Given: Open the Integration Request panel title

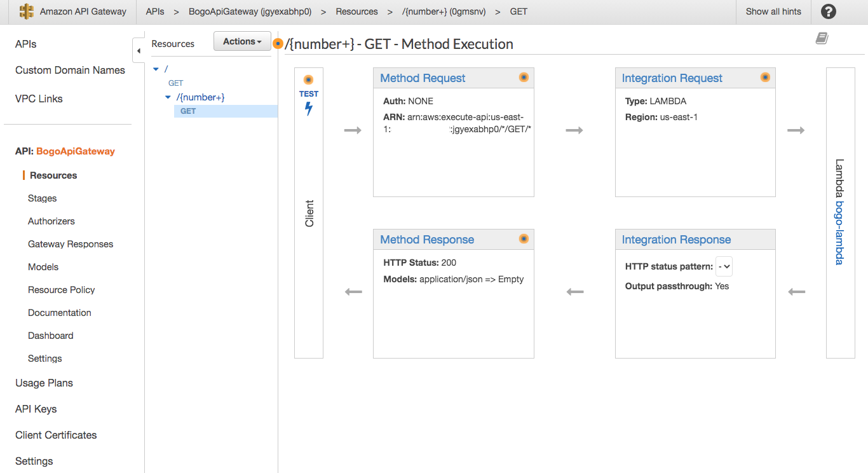Looking at the screenshot, I should tap(672, 78).
